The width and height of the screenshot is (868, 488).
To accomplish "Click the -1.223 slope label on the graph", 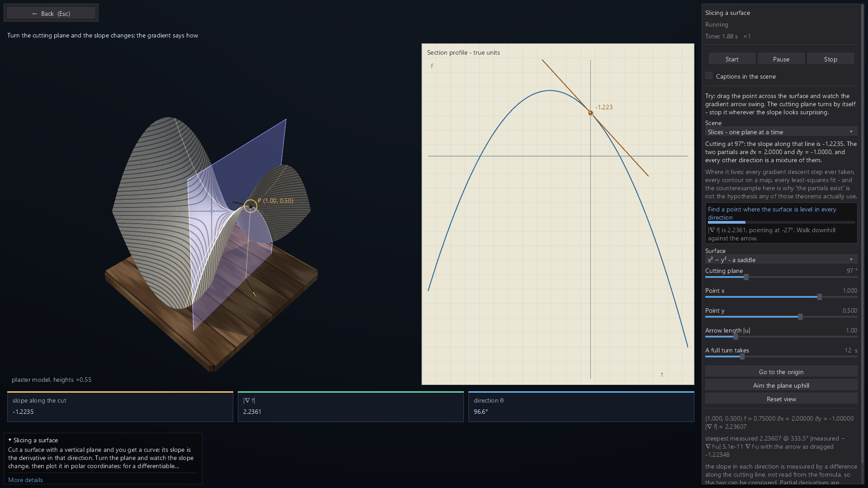I will [604, 107].
